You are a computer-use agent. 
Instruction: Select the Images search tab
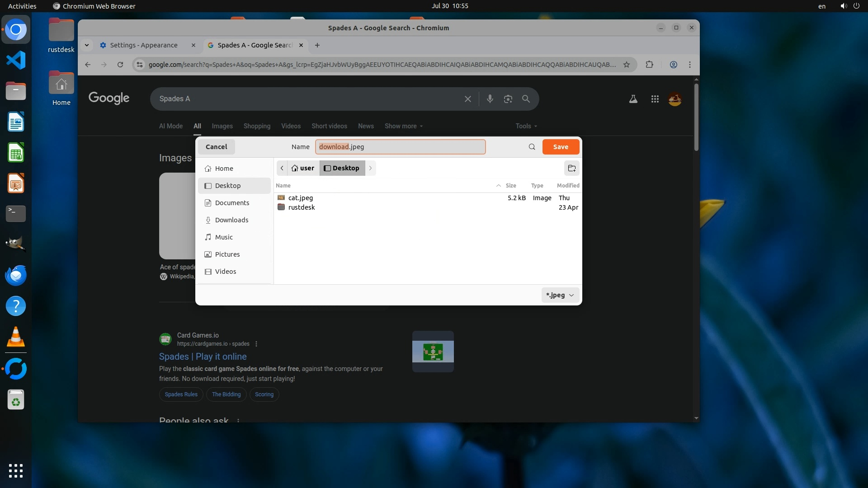pyautogui.click(x=222, y=126)
